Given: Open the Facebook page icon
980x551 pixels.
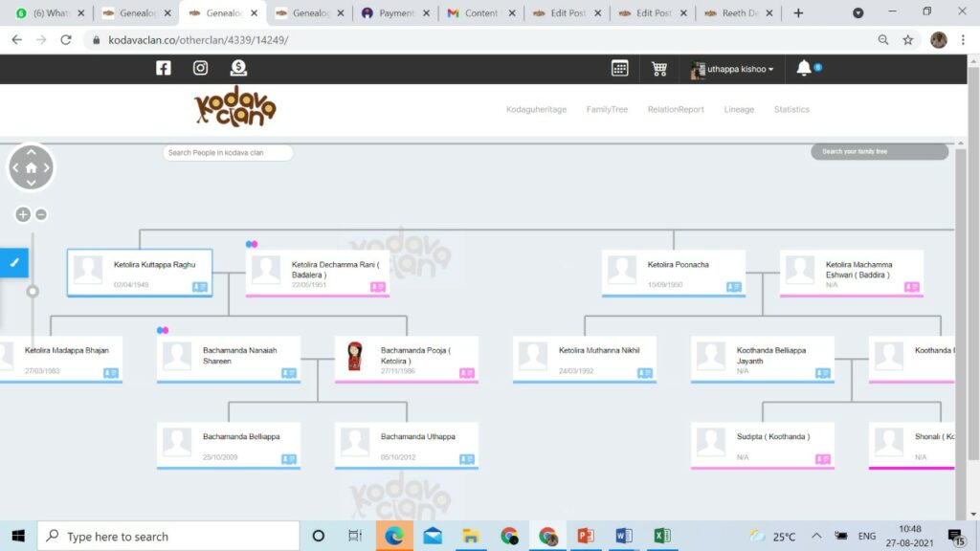Looking at the screenshot, I should point(164,68).
